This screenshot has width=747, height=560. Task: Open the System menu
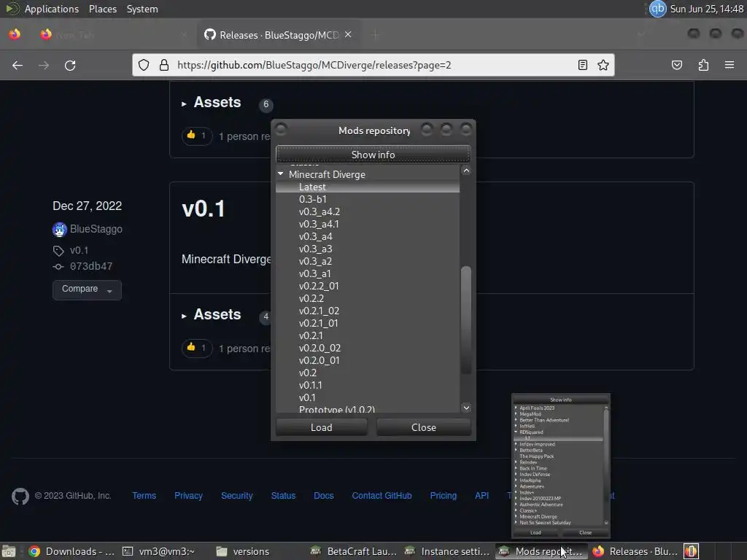tap(142, 9)
